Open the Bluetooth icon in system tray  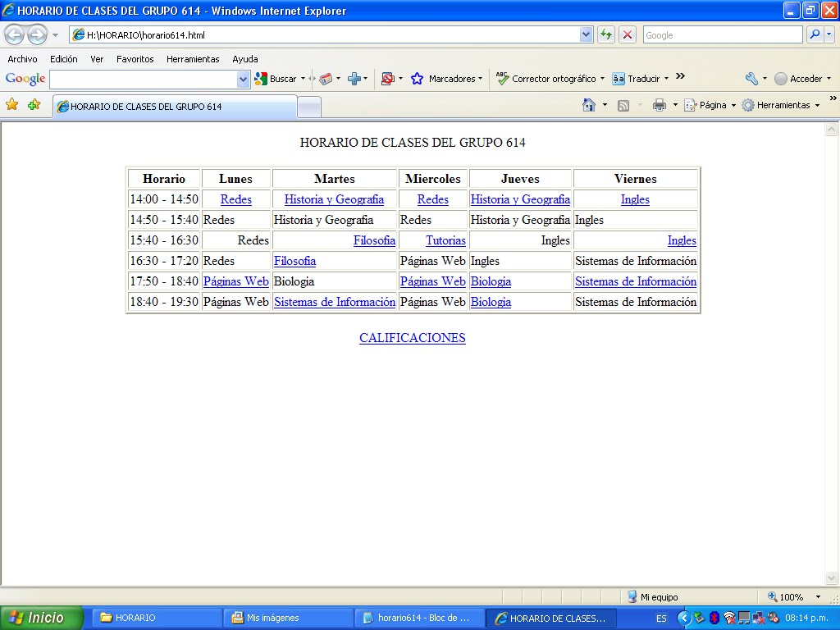[714, 619]
